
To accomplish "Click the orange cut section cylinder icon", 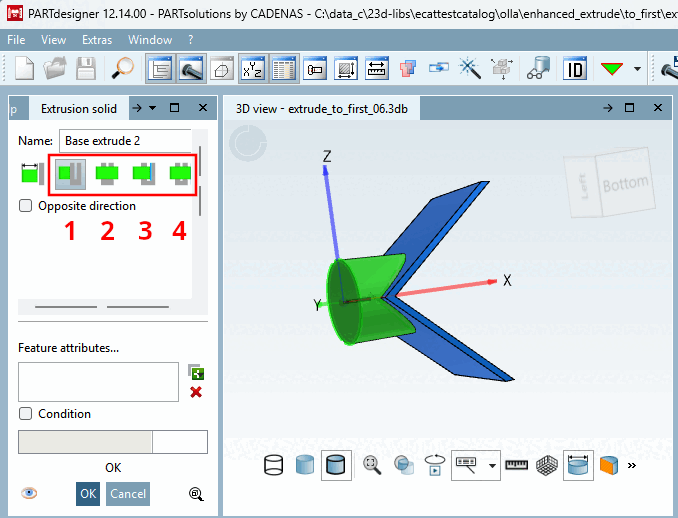I will point(609,466).
